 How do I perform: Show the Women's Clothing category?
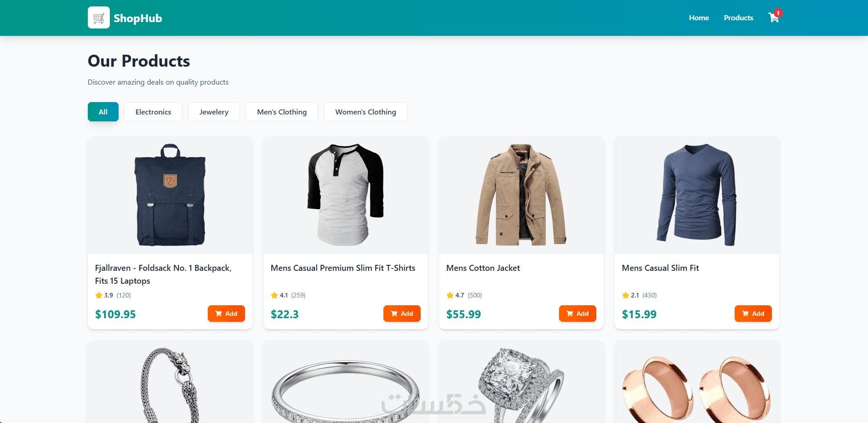(365, 112)
